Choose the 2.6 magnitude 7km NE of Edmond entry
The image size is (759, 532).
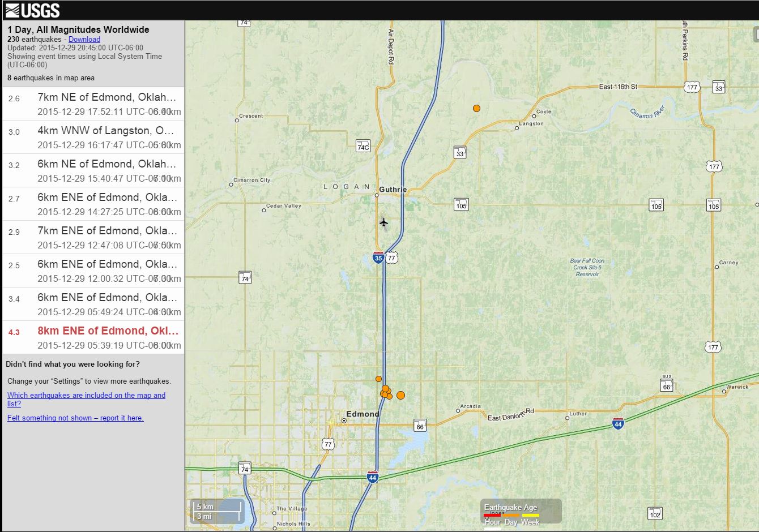click(93, 104)
